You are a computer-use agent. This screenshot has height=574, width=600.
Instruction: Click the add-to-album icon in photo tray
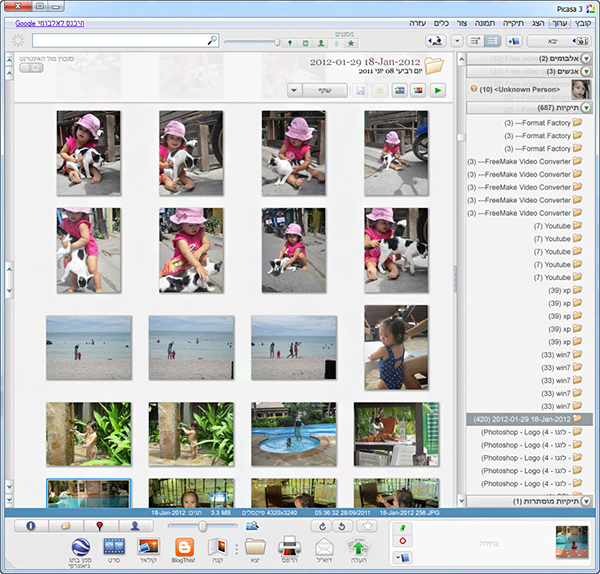403,558
